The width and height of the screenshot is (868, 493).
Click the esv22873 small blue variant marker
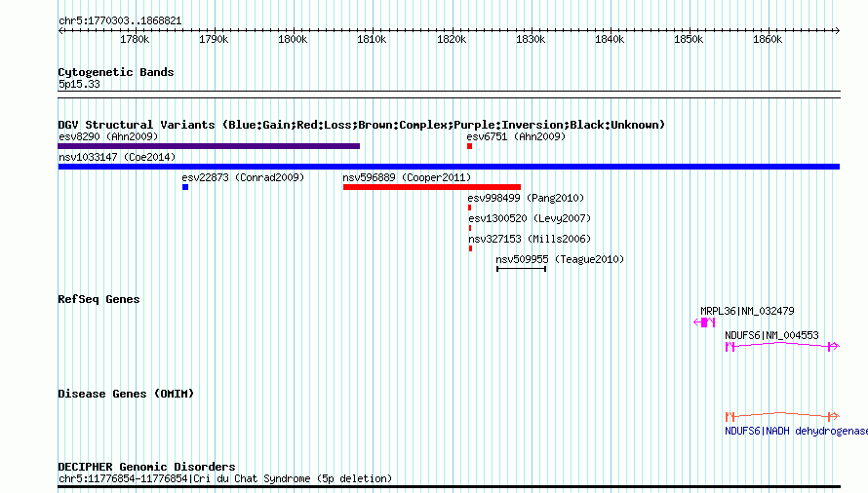pyautogui.click(x=185, y=187)
